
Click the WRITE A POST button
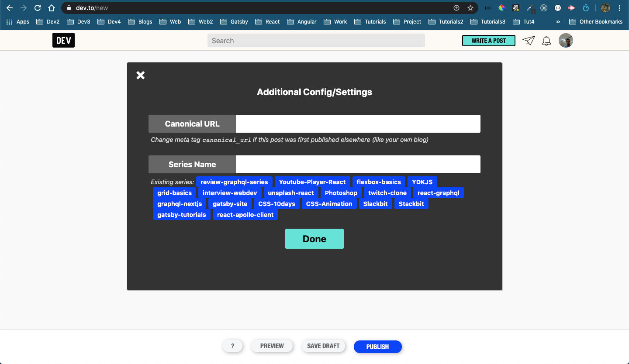coord(489,41)
